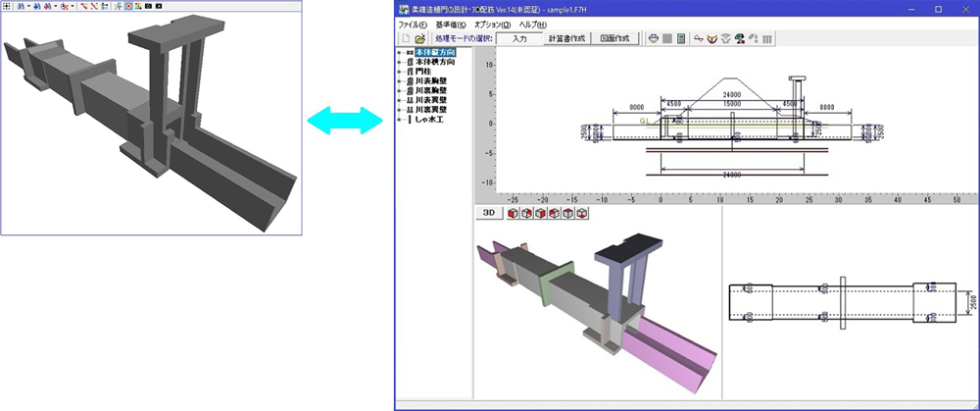980x411 pixels.
Task: Click the app icon in the title bar
Action: [403, 9]
